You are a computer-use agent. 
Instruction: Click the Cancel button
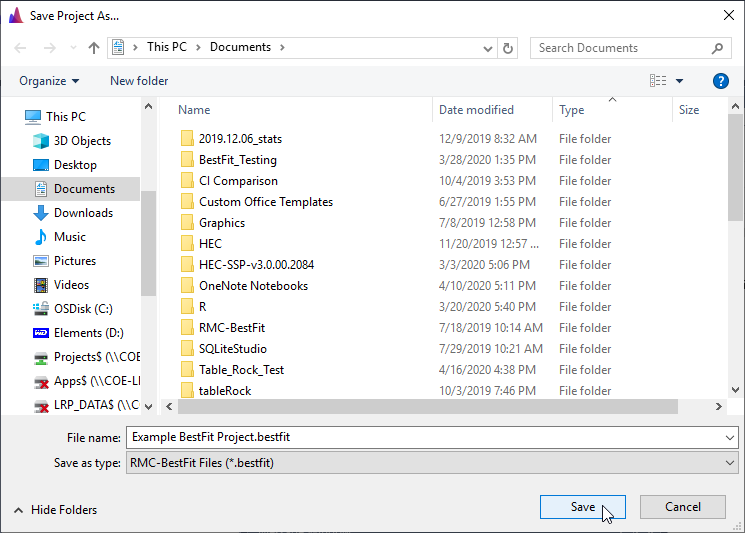(x=682, y=507)
